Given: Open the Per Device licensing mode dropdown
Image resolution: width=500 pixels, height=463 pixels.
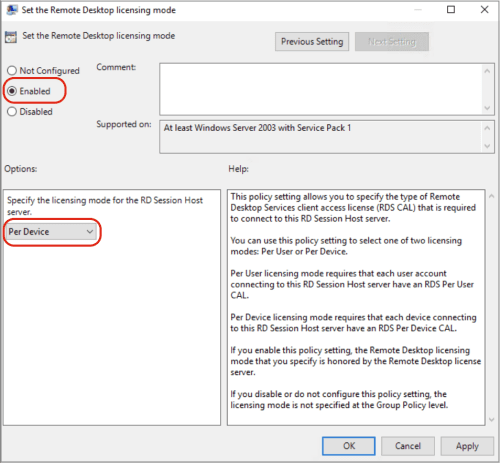Looking at the screenshot, I should pyautogui.click(x=51, y=232).
